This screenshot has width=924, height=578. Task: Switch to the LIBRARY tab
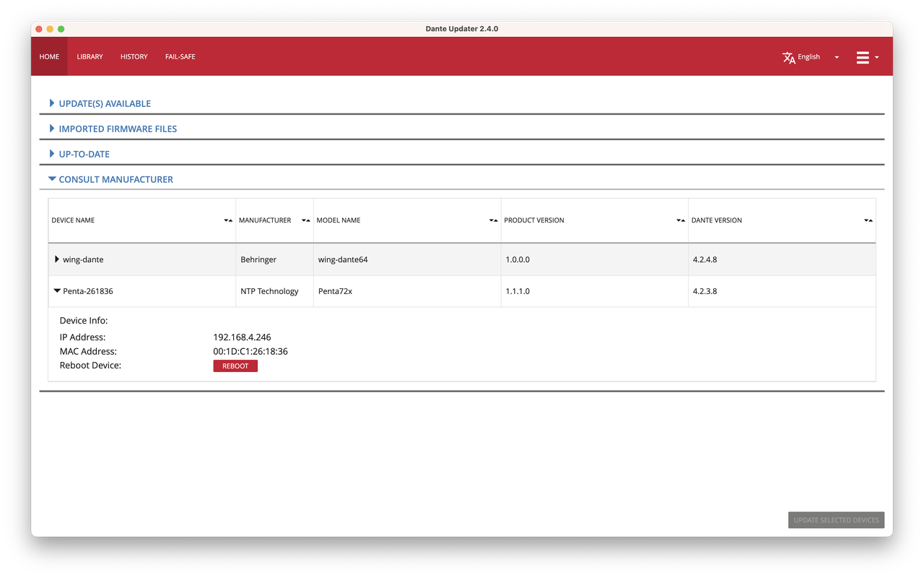[x=90, y=56]
